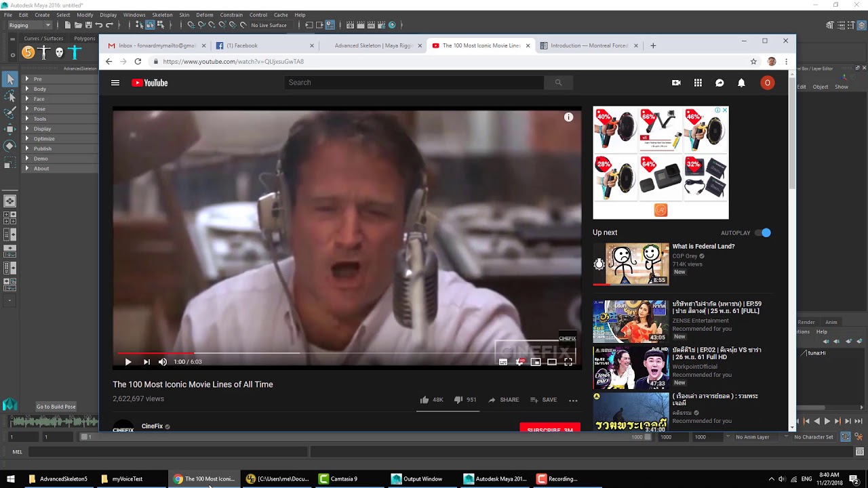Viewport: 868px width, 488px height.
Task: Toggle auto keyframe in Maya
Action: pos(846,437)
